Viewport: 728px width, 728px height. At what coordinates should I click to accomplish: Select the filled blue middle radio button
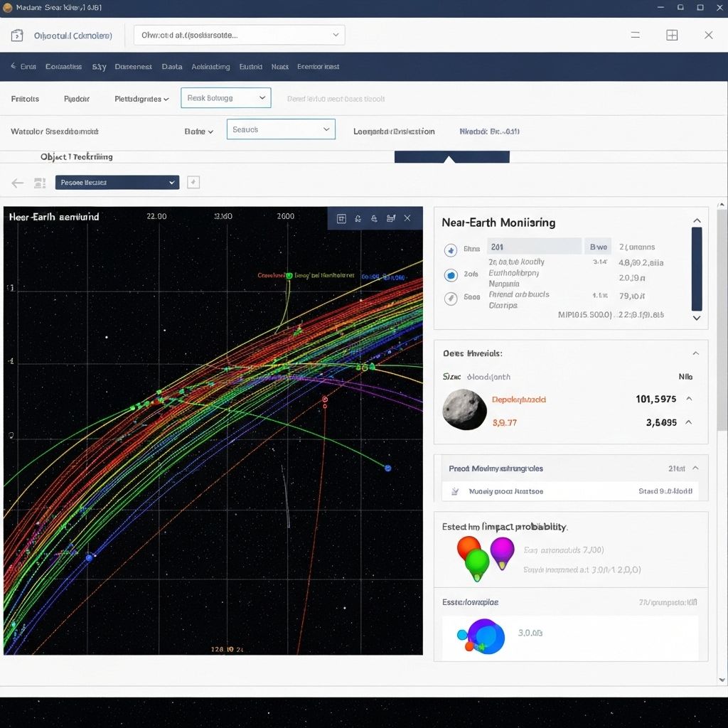(450, 275)
